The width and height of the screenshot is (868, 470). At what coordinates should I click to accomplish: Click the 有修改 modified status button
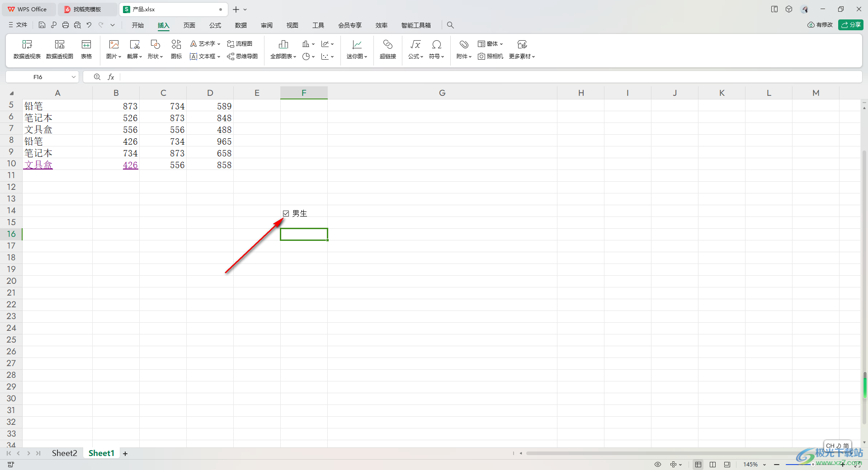(820, 25)
